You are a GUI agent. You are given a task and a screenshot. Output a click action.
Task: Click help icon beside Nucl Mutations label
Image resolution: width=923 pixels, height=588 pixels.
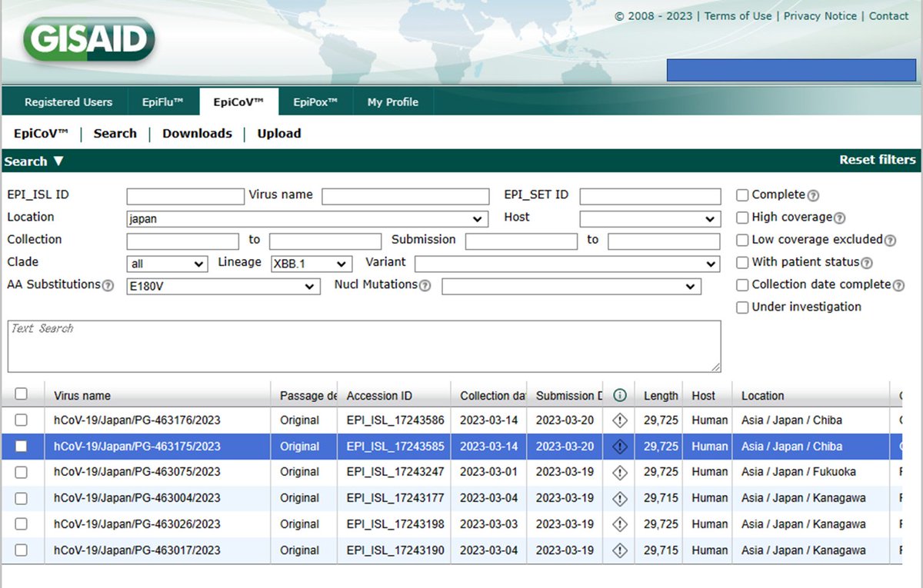click(x=425, y=285)
